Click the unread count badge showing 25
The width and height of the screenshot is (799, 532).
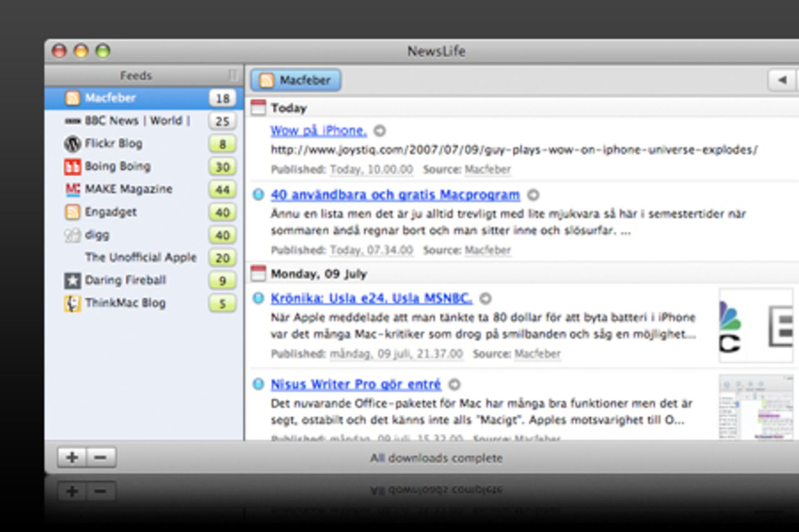[222, 121]
